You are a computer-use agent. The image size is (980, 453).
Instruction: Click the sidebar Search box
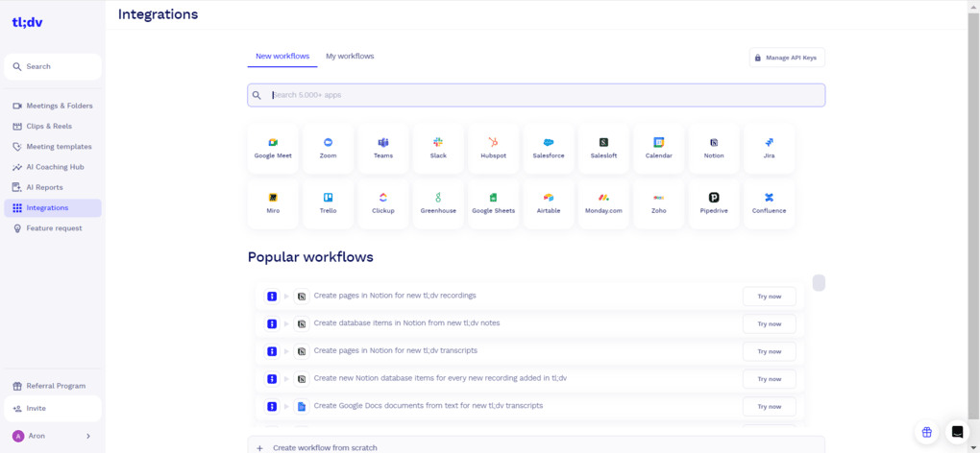click(53, 67)
